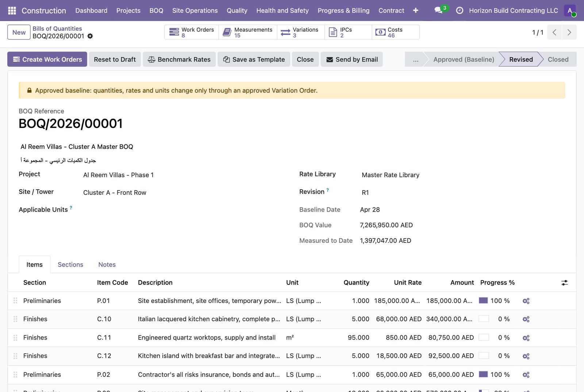
Task: Open Measurements smart button
Action: [x=248, y=32]
